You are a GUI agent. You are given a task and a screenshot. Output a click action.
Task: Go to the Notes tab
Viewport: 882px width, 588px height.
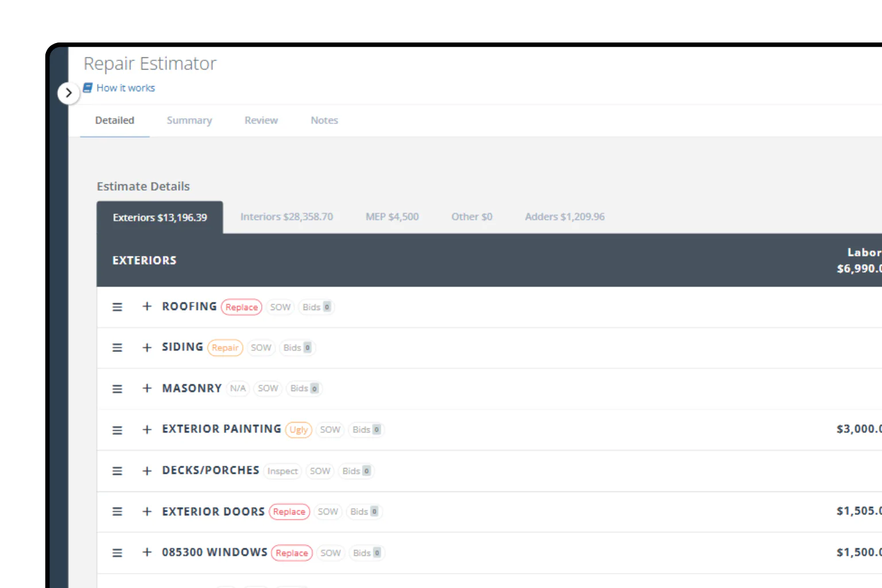(324, 121)
